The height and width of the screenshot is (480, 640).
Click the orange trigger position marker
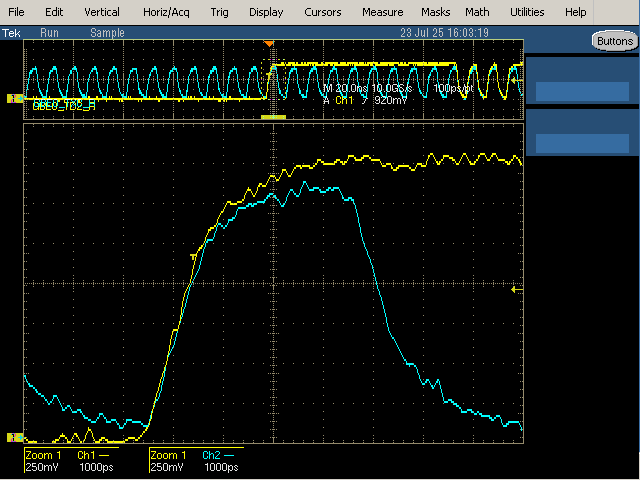[x=269, y=43]
